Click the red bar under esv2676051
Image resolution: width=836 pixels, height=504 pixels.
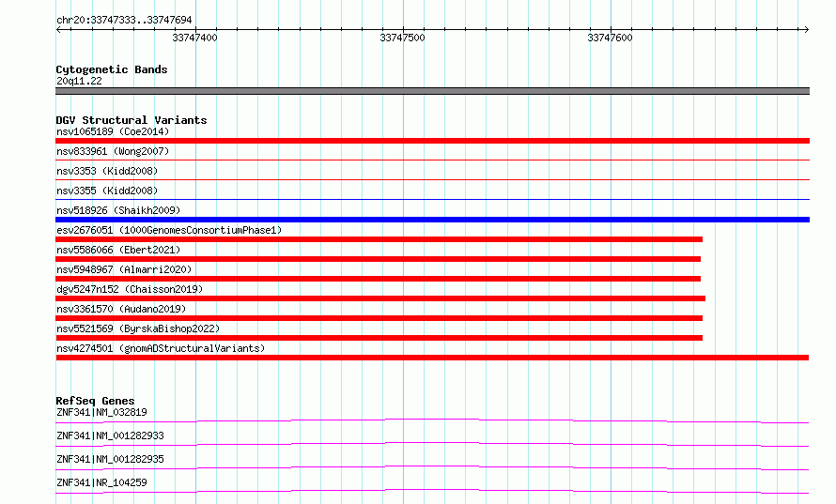tap(379, 239)
